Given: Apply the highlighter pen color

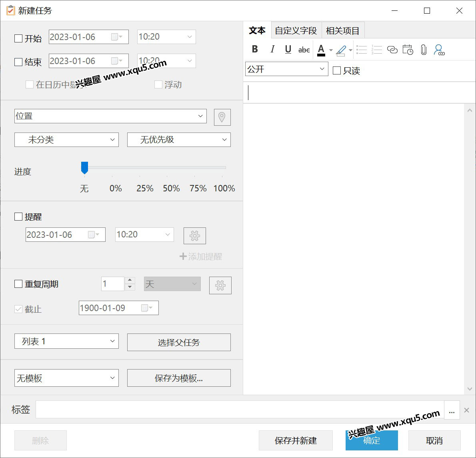Looking at the screenshot, I should (341, 50).
